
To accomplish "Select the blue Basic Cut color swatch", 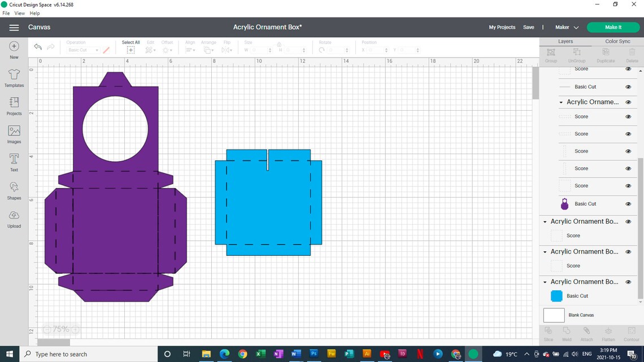I will click(556, 296).
